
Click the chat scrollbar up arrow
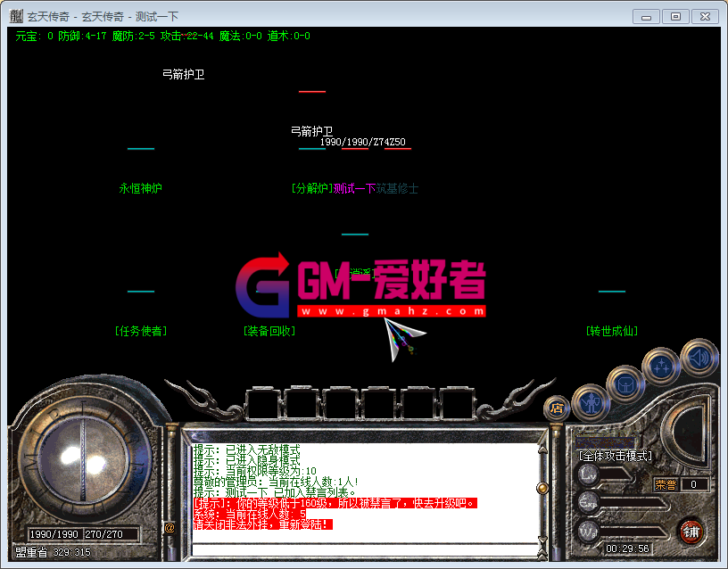pyautogui.click(x=542, y=449)
